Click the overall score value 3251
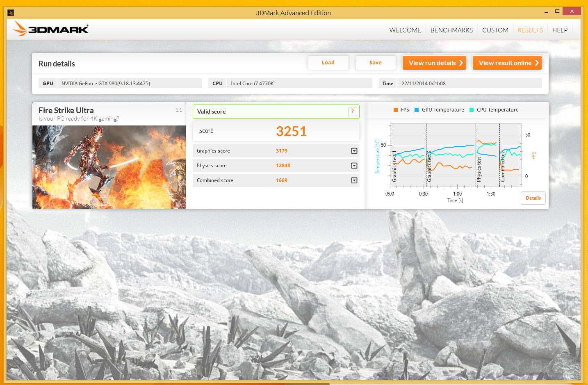 (291, 131)
